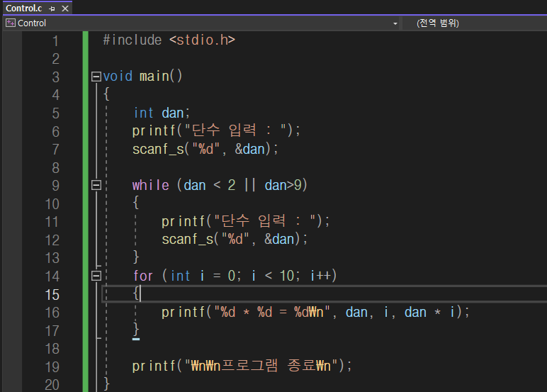The height and width of the screenshot is (392, 547).
Task: Click scanf_s call on line 12
Action: pos(235,240)
